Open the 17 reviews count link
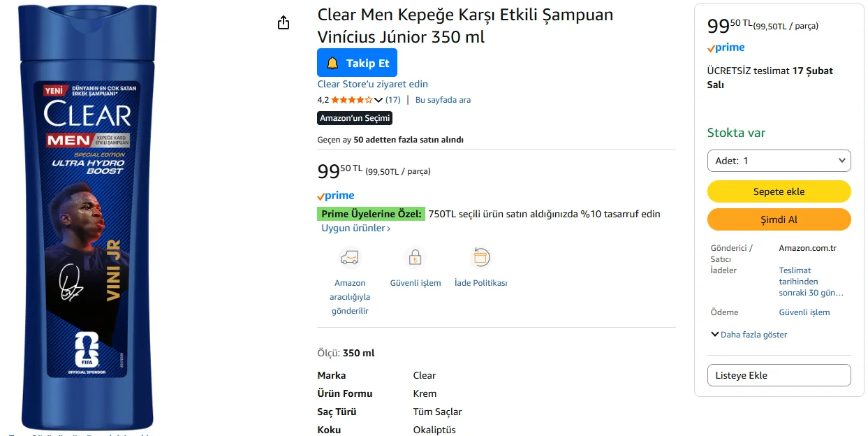The image size is (868, 436). coord(393,100)
